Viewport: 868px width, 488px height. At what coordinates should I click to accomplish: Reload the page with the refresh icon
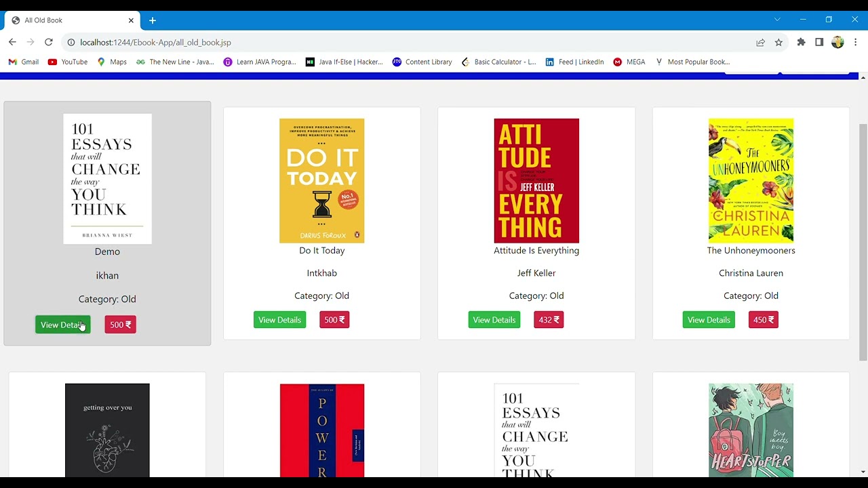(49, 42)
